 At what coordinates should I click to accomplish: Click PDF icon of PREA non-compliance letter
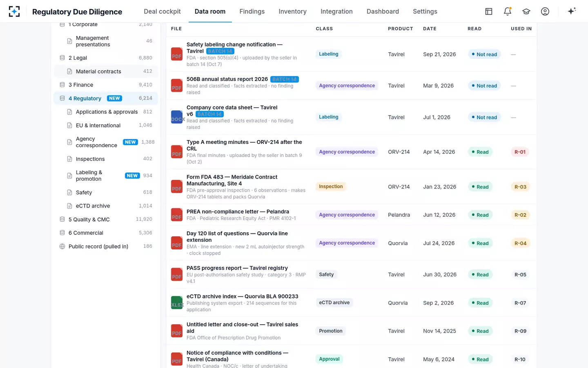tap(177, 215)
